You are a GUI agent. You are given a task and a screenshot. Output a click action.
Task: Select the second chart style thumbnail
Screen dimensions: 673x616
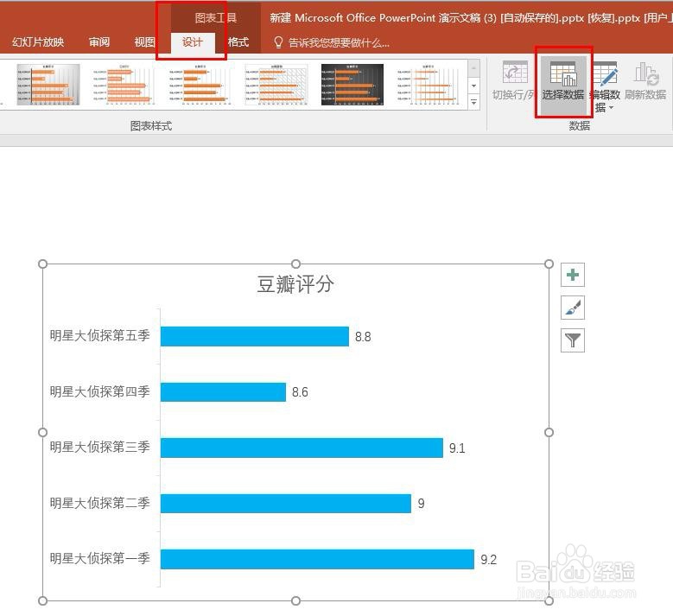coord(124,85)
